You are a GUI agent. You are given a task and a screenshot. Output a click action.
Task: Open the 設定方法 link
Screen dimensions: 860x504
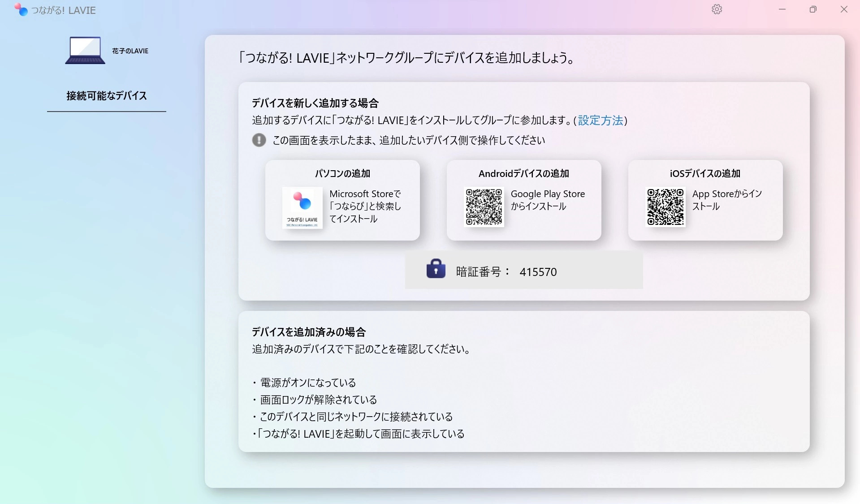[601, 121]
